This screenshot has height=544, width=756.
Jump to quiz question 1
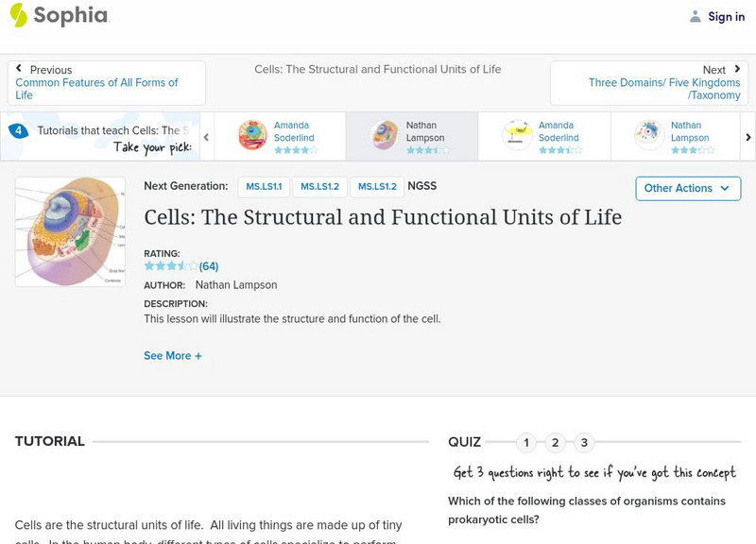tap(526, 442)
